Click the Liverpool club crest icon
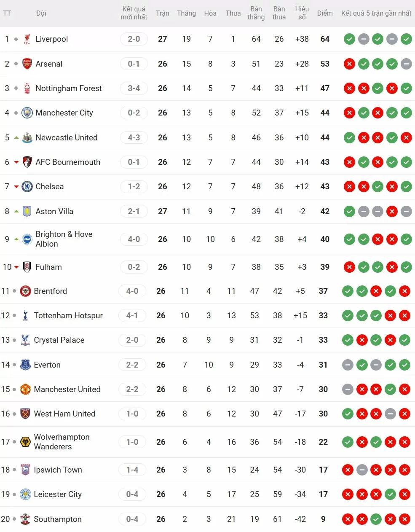415x532 pixels. click(27, 39)
